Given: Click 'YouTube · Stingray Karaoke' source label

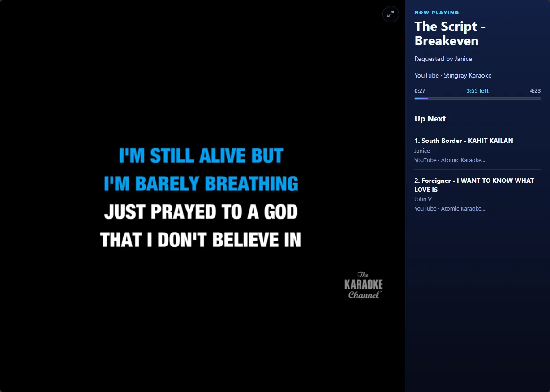Looking at the screenshot, I should pyautogui.click(x=453, y=75).
